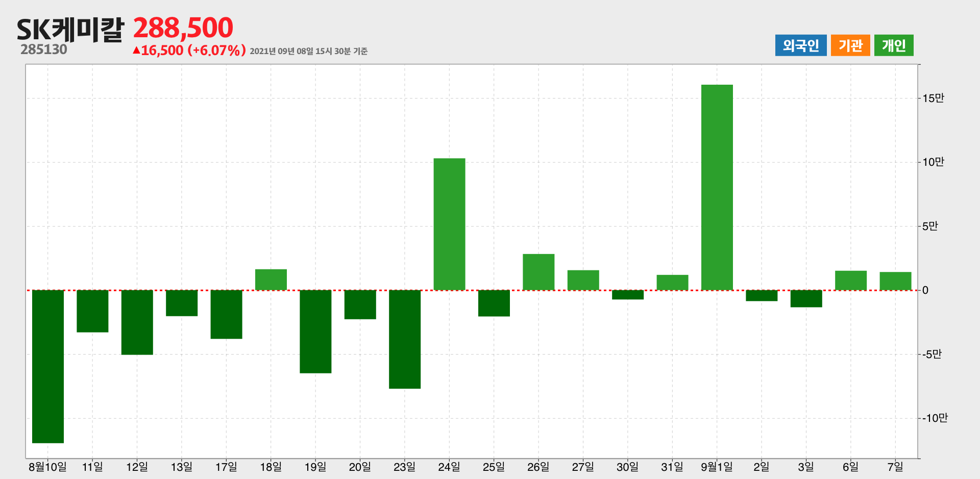980x479 pixels.
Task: Click the bar for 13일
Action: tap(182, 303)
